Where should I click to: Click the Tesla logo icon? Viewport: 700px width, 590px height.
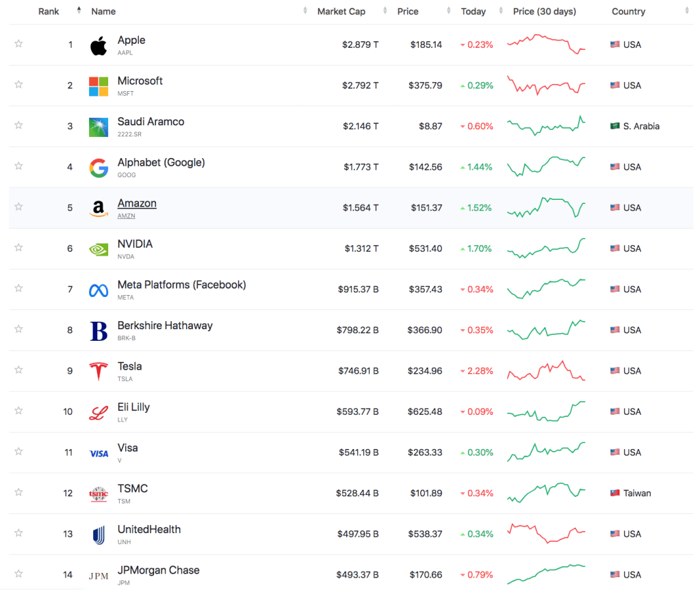click(99, 372)
